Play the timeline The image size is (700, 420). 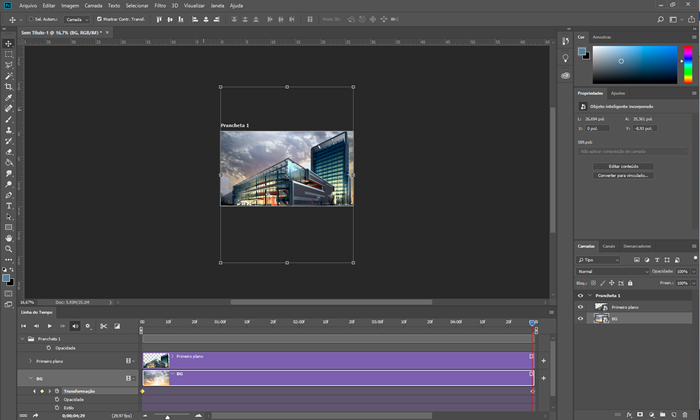click(x=50, y=326)
